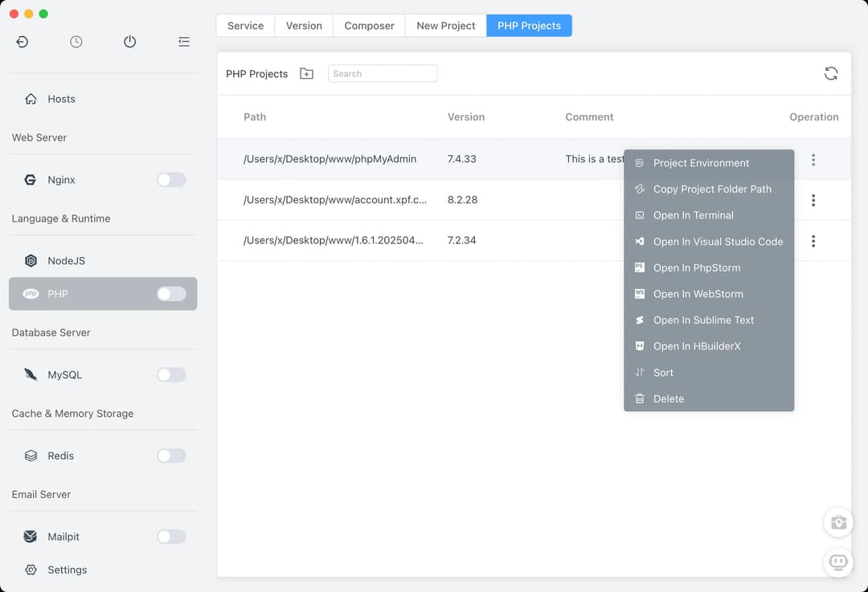
Task: Open Settings in sidebar
Action: pos(67,570)
